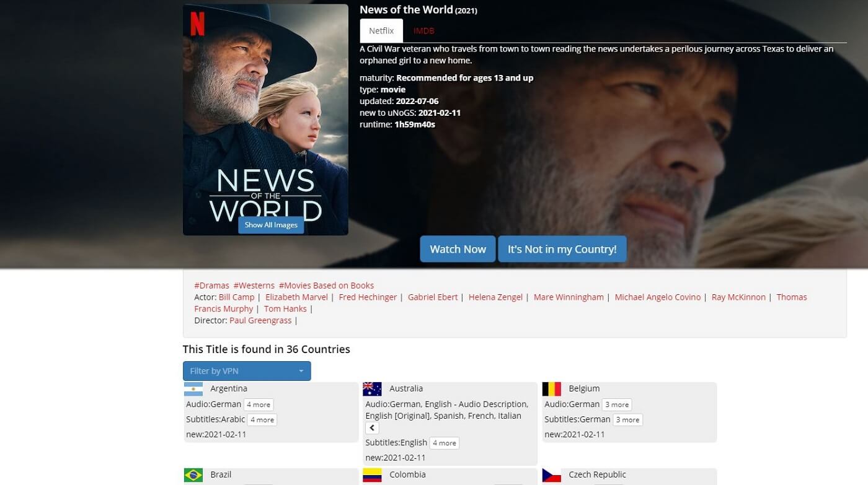The height and width of the screenshot is (485, 868).
Task: Click the Colombia country name
Action: tap(408, 475)
